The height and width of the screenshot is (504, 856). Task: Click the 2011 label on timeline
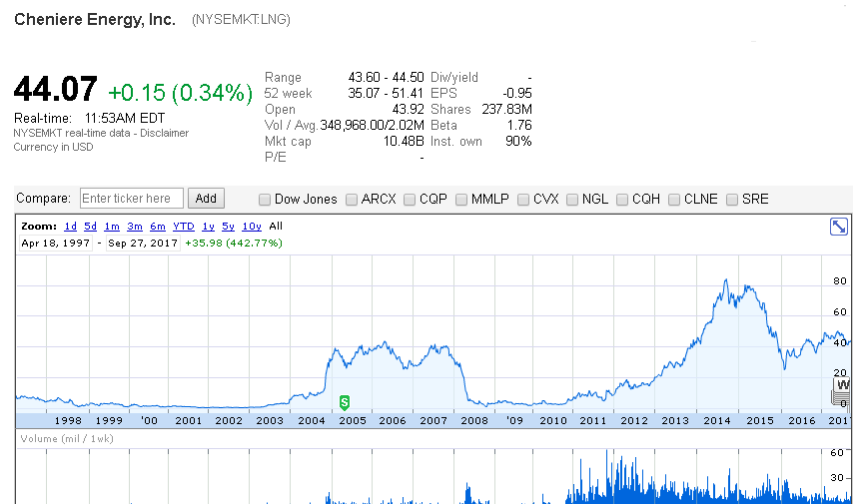(593, 420)
